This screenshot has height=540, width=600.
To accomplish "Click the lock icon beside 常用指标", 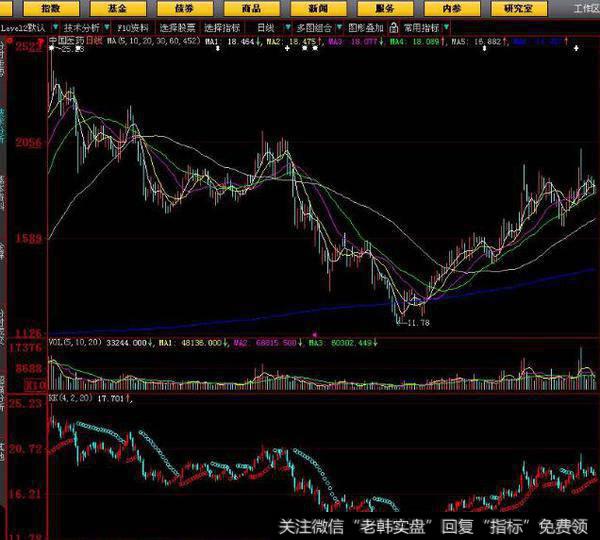I will pyautogui.click(x=392, y=28).
